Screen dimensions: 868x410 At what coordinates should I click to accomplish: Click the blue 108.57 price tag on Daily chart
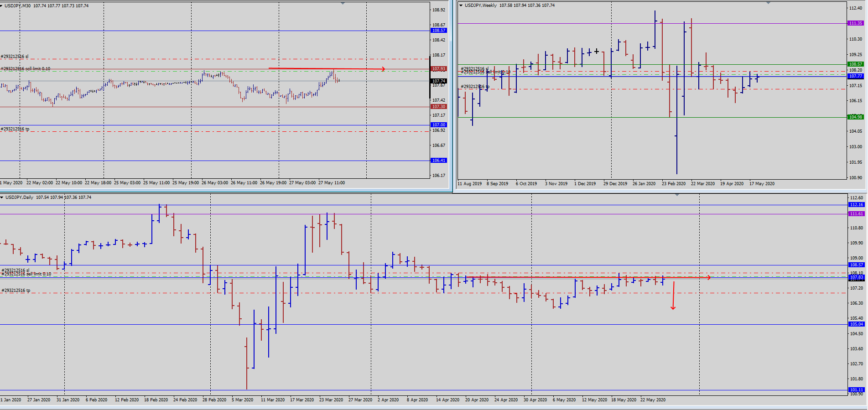pyautogui.click(x=856, y=265)
